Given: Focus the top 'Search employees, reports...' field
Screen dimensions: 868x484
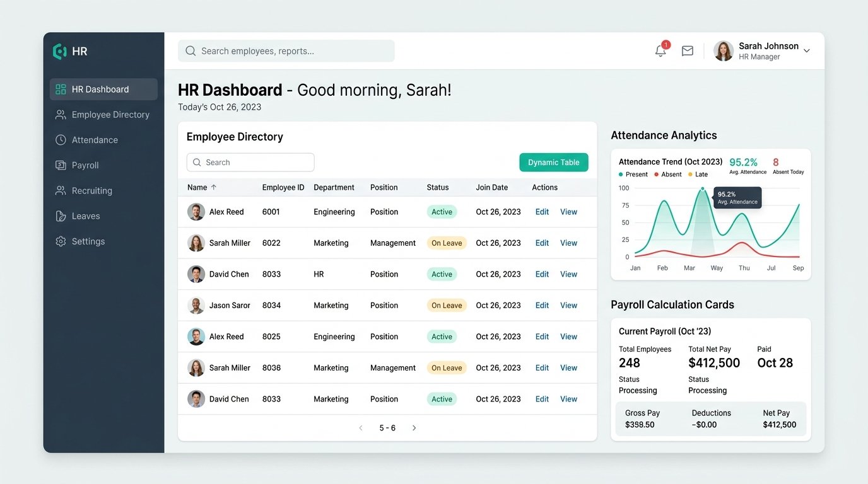Looking at the screenshot, I should [x=286, y=51].
